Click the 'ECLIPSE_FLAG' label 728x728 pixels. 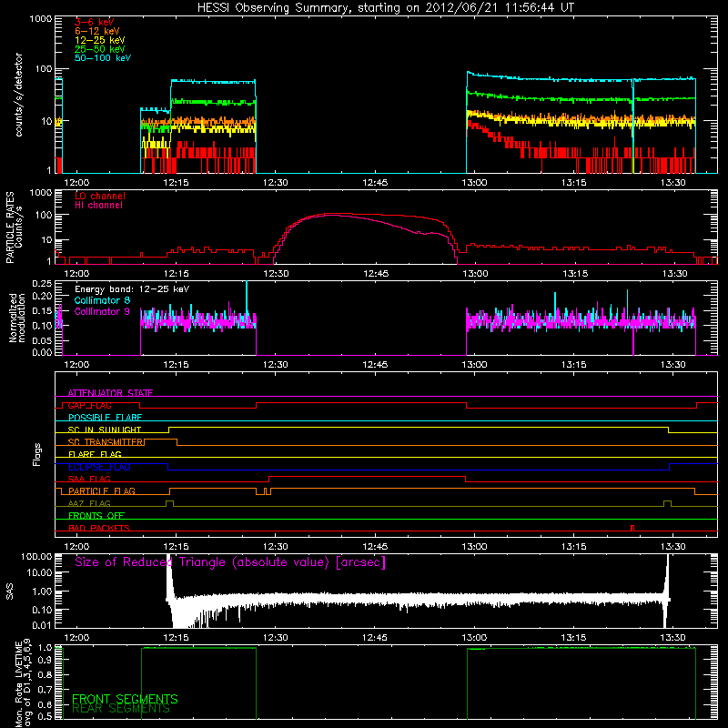(x=99, y=467)
